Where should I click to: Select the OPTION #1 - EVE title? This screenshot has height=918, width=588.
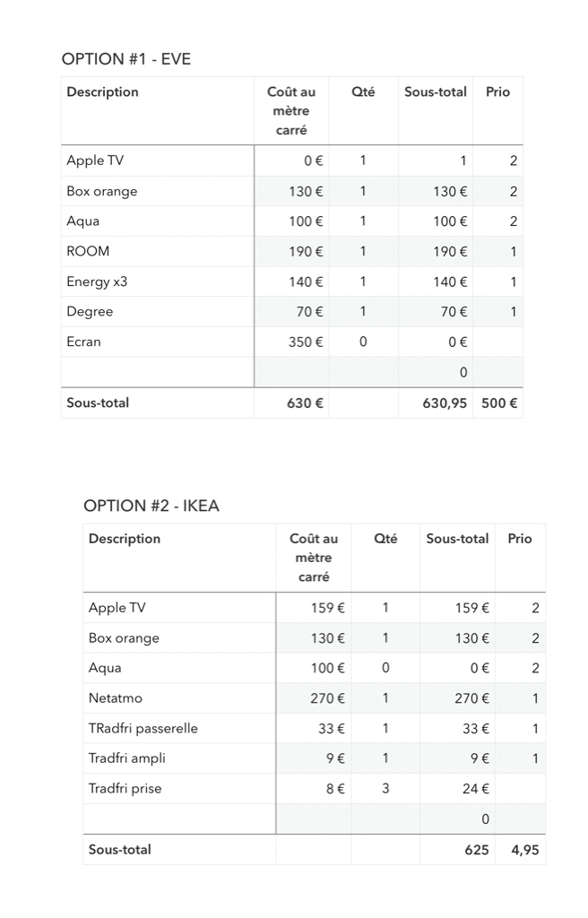126,59
